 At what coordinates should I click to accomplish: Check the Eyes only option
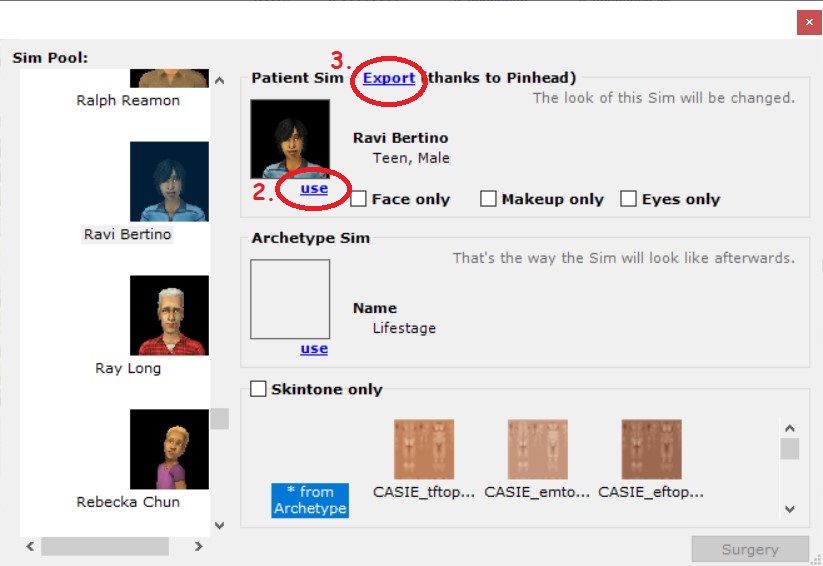[628, 198]
